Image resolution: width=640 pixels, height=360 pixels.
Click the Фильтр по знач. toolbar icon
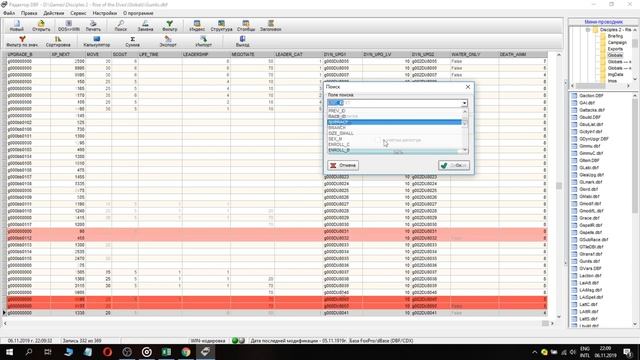coord(22,41)
